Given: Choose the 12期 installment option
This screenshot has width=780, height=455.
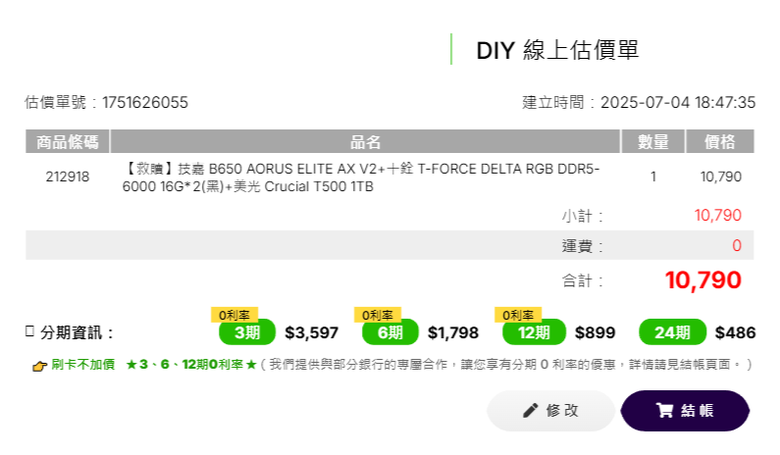Looking at the screenshot, I should (534, 332).
